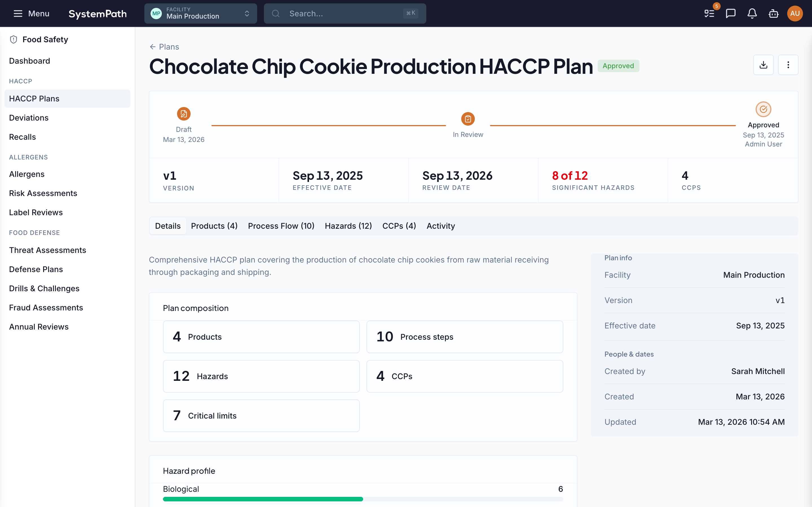Screen dimensions: 812x507
Task: Open the chat messages icon
Action: [731, 14]
